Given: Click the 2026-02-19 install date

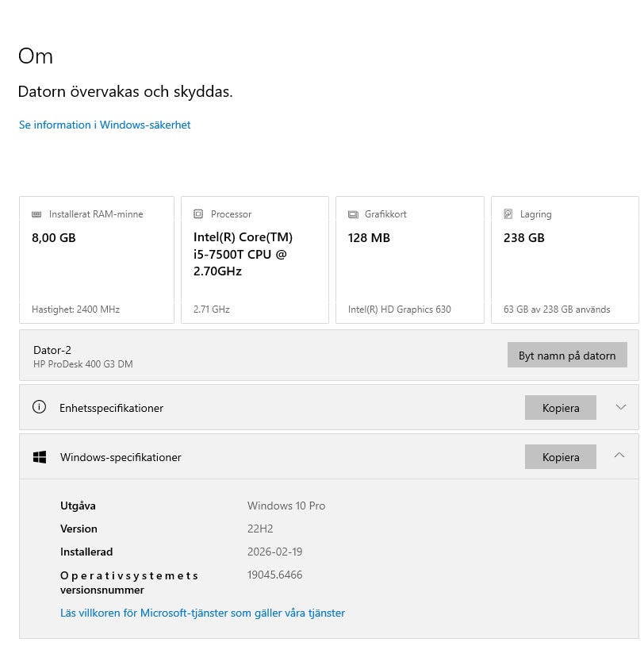Looking at the screenshot, I should click(274, 552).
